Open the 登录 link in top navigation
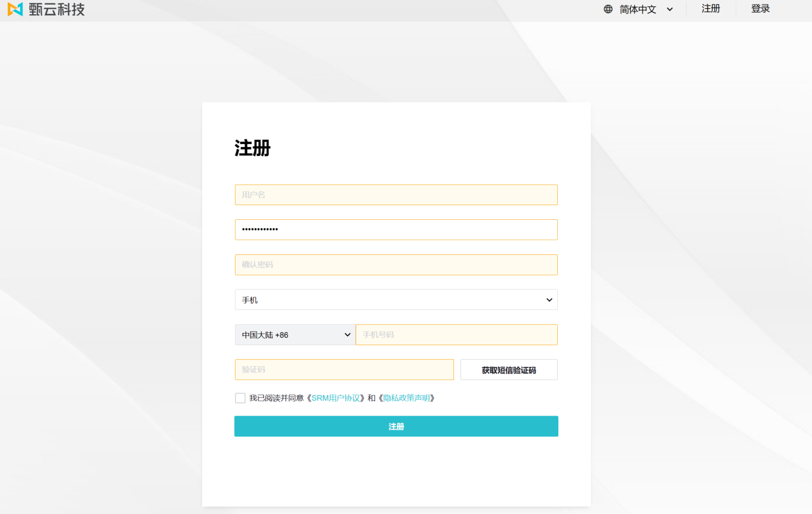This screenshot has width=812, height=514. point(760,9)
